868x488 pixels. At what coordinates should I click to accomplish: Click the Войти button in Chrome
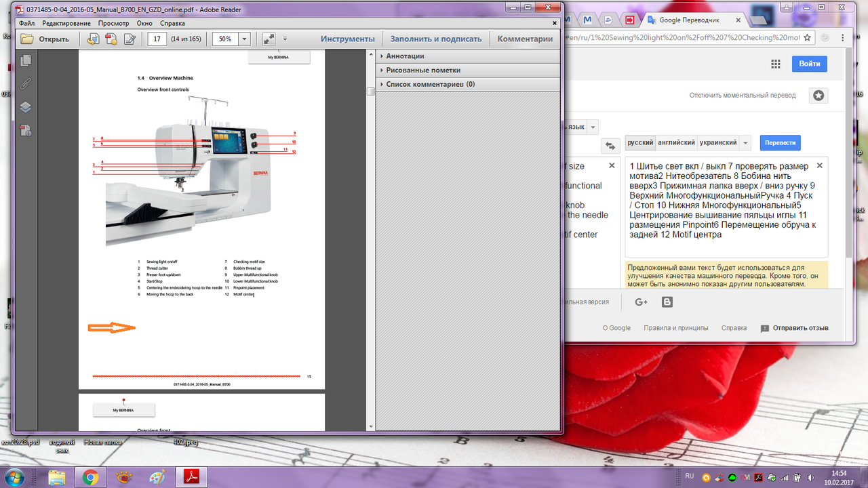[x=809, y=64]
